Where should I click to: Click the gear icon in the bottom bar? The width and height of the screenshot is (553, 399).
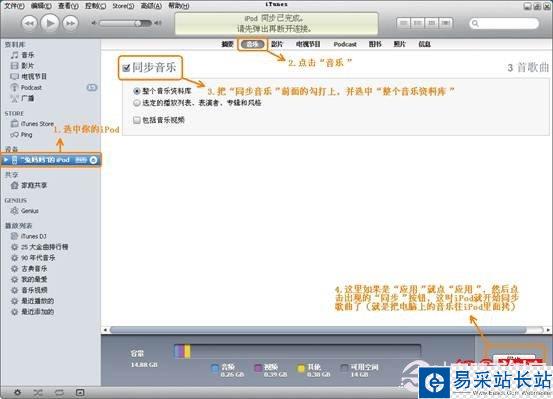tap(17, 392)
